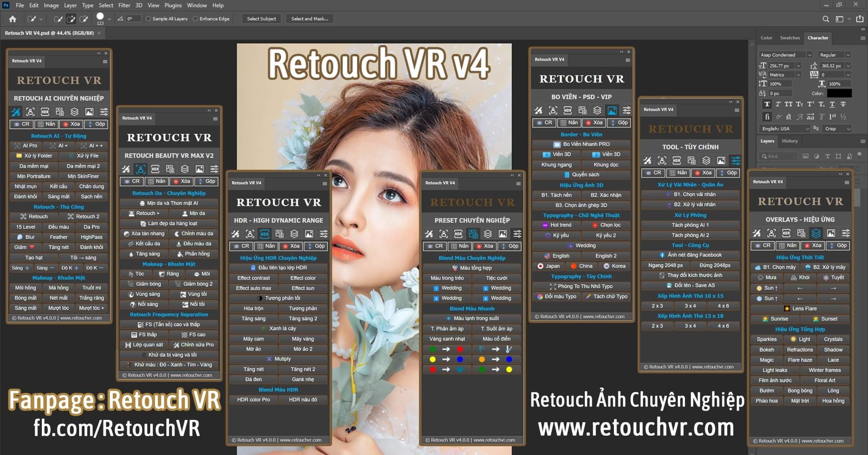Switch to the History tab
This screenshot has width=868, height=455.
coord(789,141)
